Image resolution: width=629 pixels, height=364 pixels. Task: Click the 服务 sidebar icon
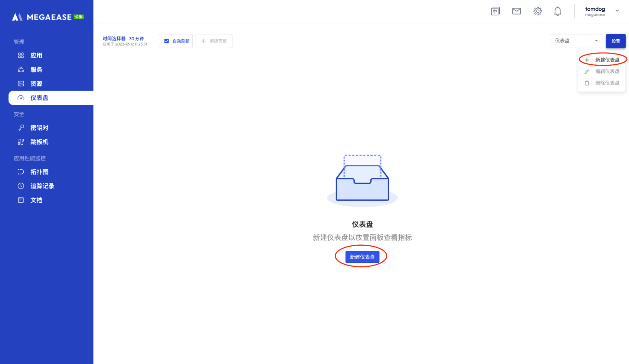21,70
